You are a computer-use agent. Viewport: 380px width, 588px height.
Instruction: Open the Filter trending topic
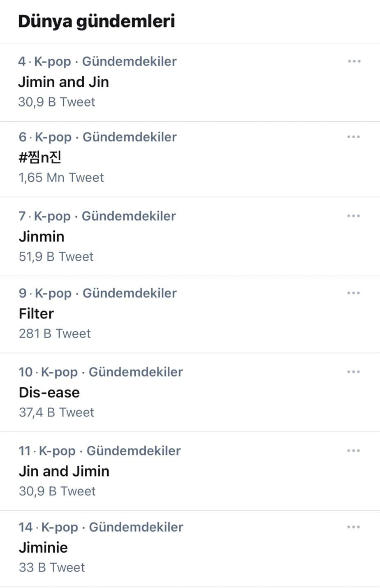click(x=36, y=314)
